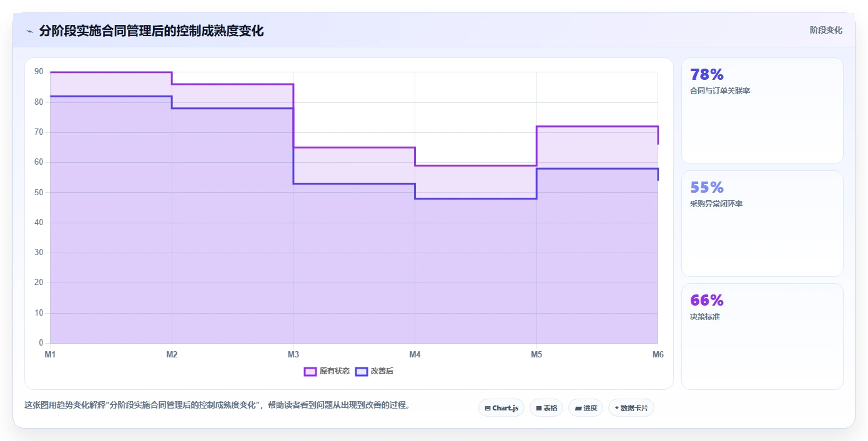Open the 55% 采购异常闭环率 card
This screenshot has width=868, height=441.
[762, 224]
